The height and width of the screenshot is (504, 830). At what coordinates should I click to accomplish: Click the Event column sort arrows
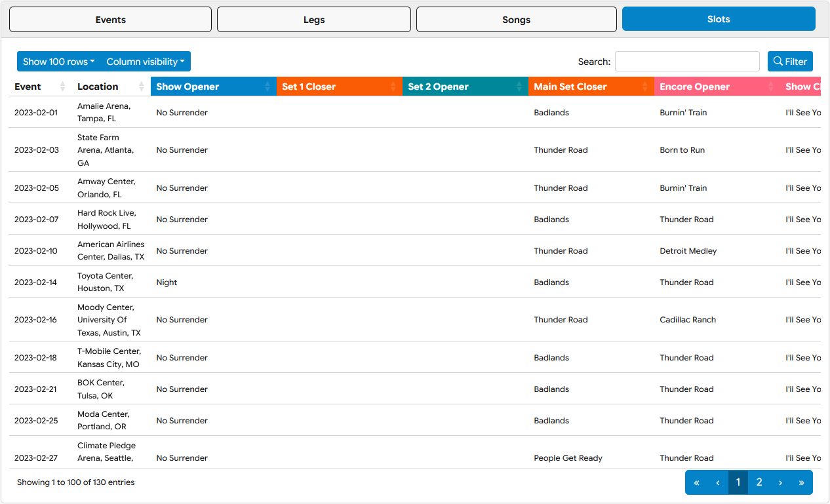click(x=63, y=87)
